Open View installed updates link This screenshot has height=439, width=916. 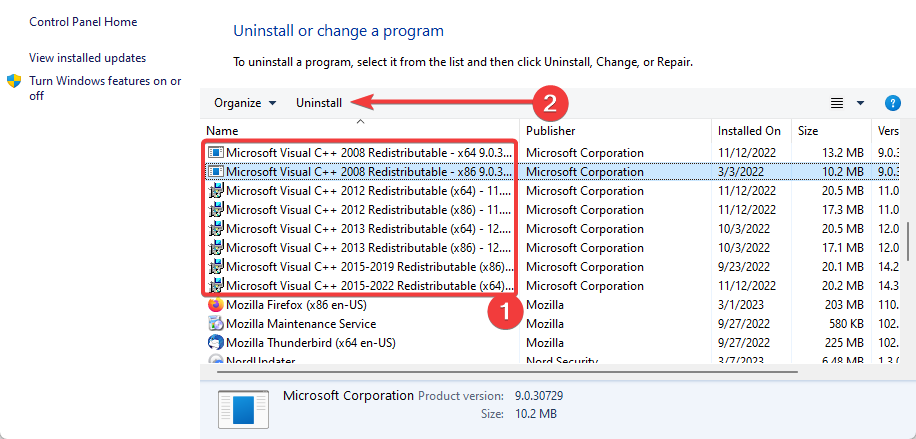click(88, 58)
